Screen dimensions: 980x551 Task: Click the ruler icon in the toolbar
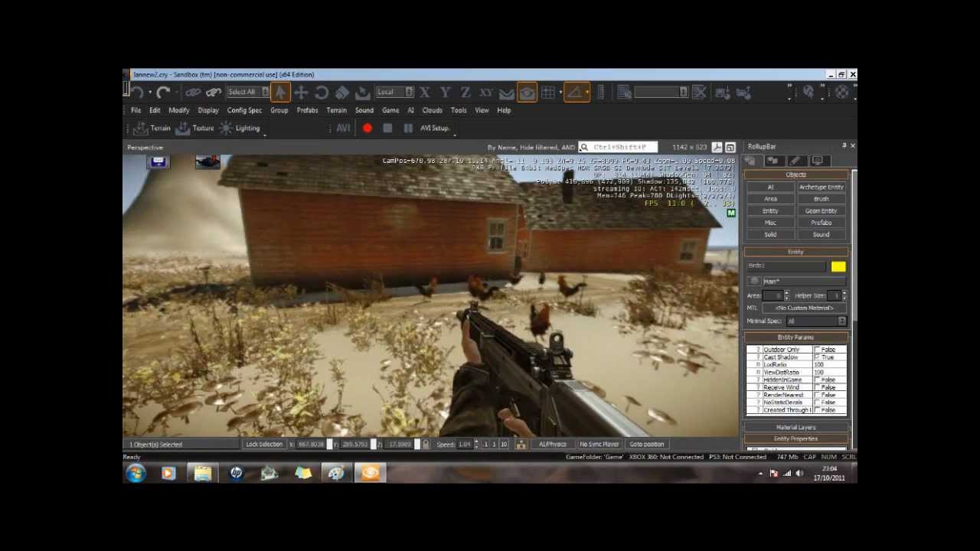pyautogui.click(x=601, y=93)
